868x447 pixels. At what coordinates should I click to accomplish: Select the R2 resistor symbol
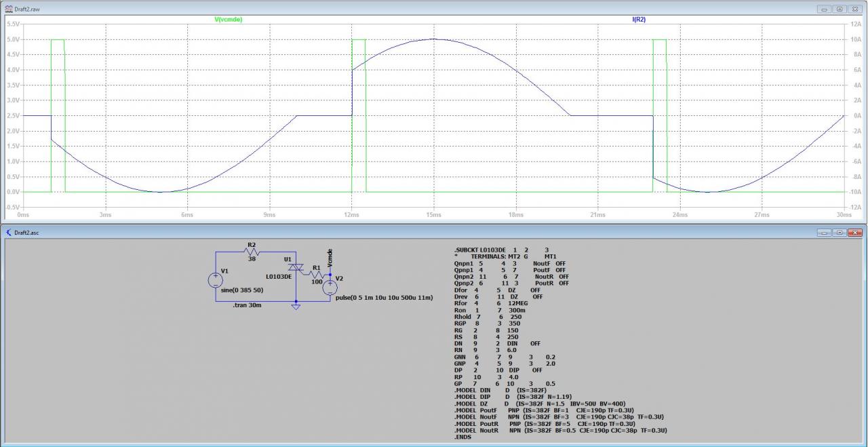click(252, 252)
